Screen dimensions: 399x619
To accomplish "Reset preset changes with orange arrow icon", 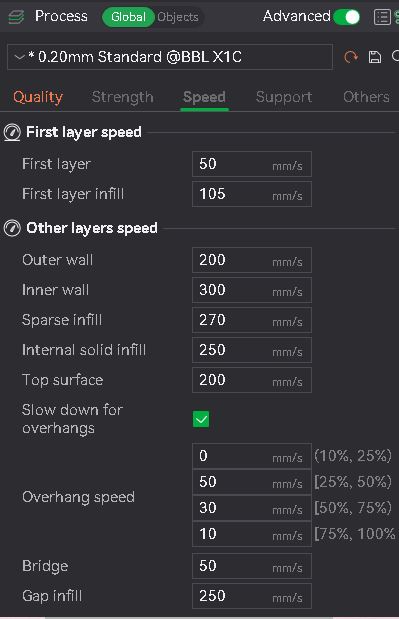I will pyautogui.click(x=350, y=57).
